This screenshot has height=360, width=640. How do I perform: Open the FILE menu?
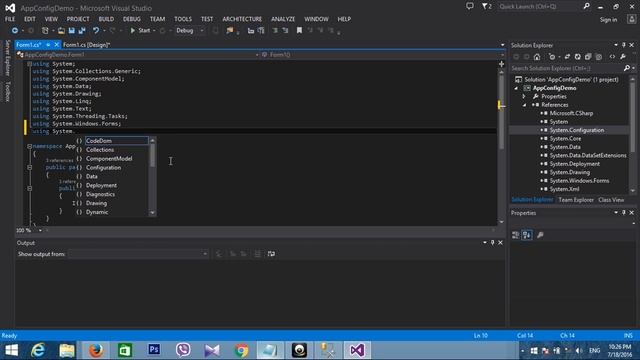point(10,19)
